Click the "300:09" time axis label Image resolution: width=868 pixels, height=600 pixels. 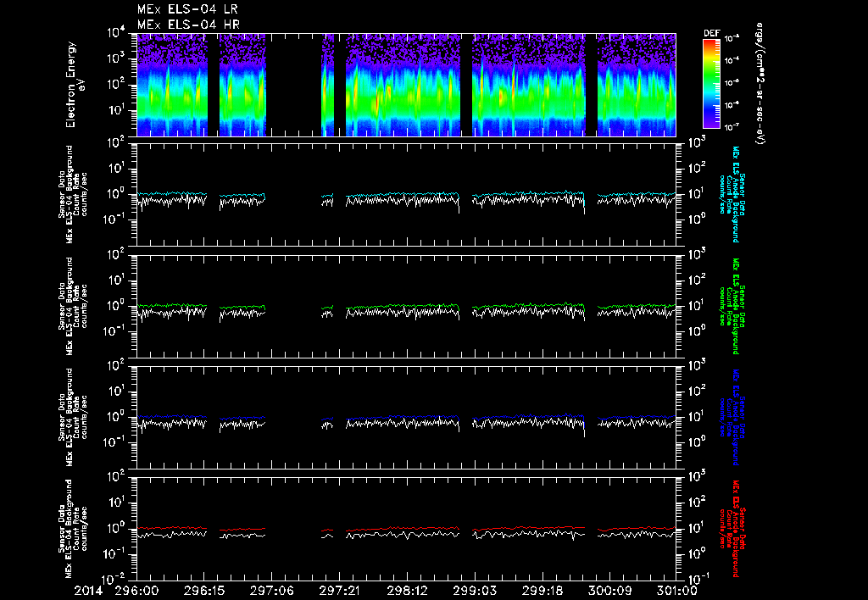(x=610, y=591)
